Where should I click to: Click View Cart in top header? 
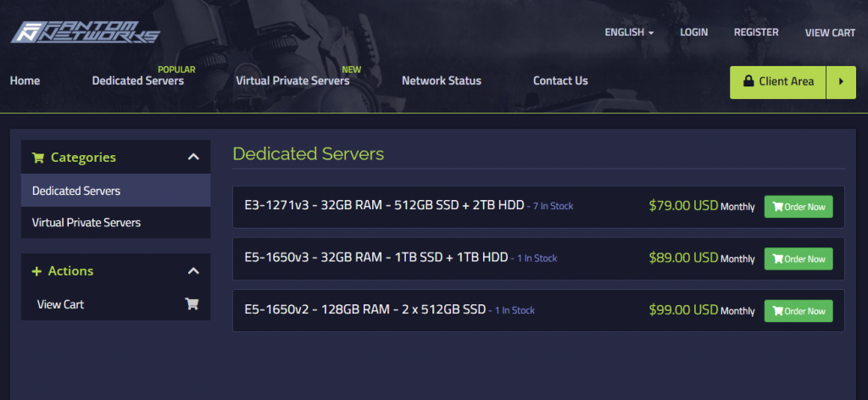click(x=830, y=33)
